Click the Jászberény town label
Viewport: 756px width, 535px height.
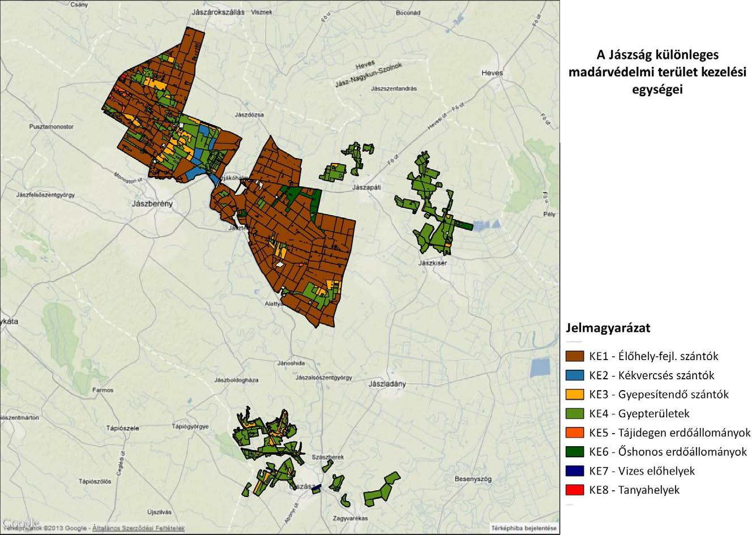tap(151, 203)
